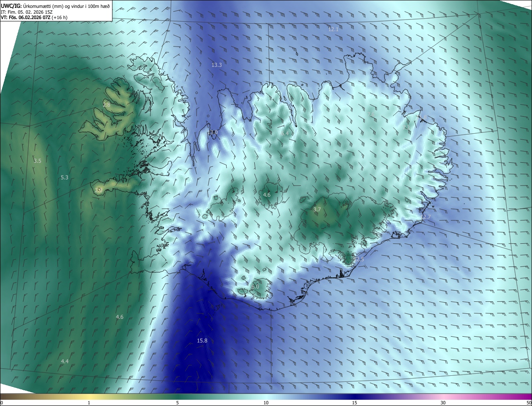
Task: Click the 0 tick label on the color scale
Action: click(x=2, y=403)
